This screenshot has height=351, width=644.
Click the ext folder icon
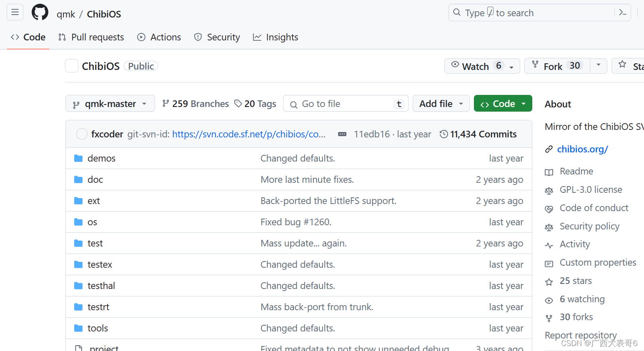pos(78,201)
